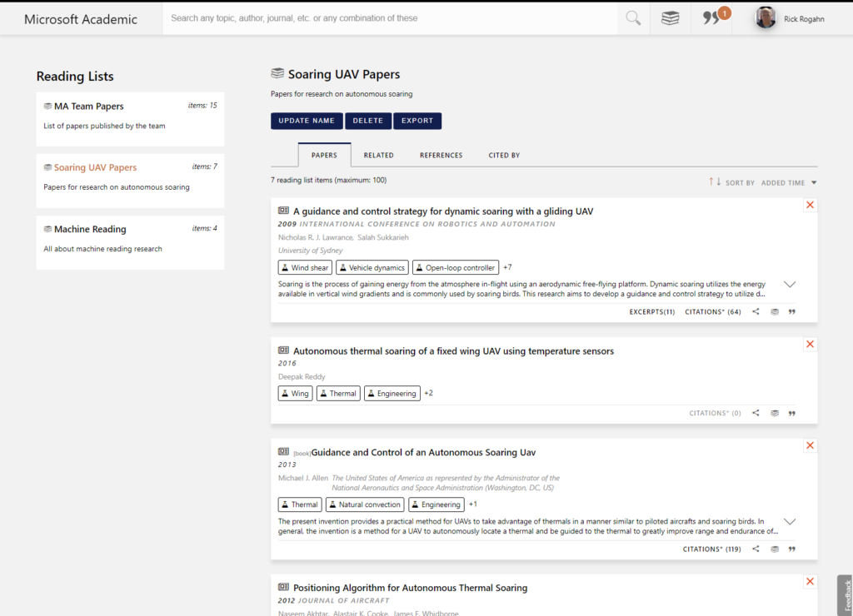Expand the abstract of the dynamic soaring paper

pos(790,284)
